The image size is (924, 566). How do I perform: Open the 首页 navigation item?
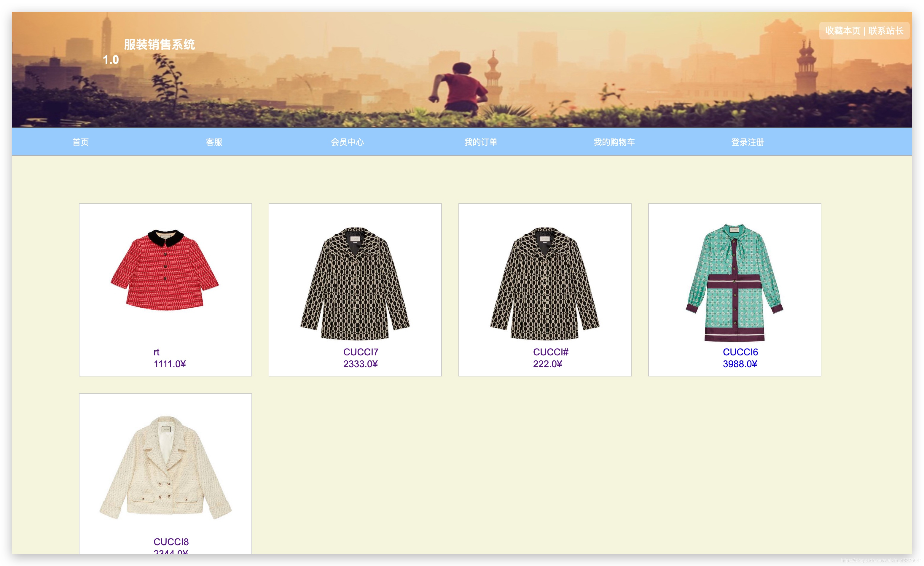tap(81, 142)
